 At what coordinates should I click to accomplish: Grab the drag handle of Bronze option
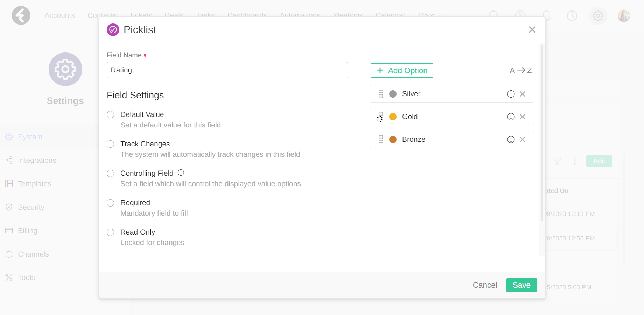coord(381,139)
